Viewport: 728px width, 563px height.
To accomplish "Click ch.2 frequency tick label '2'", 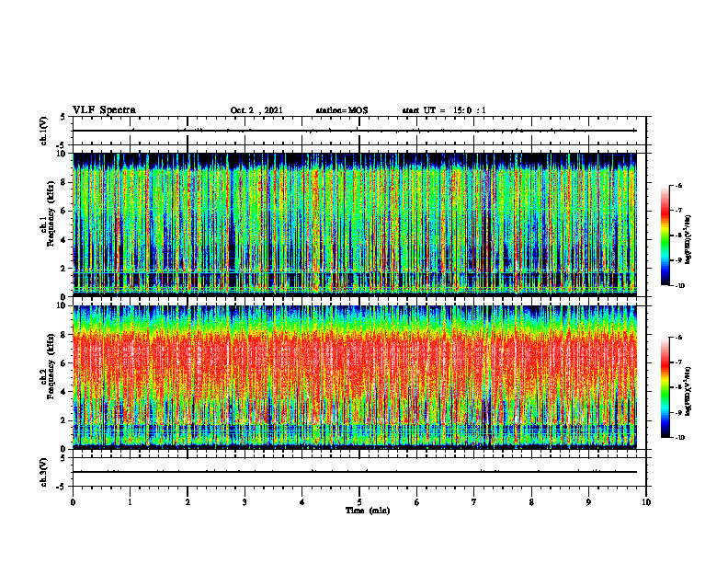I will tap(64, 420).
